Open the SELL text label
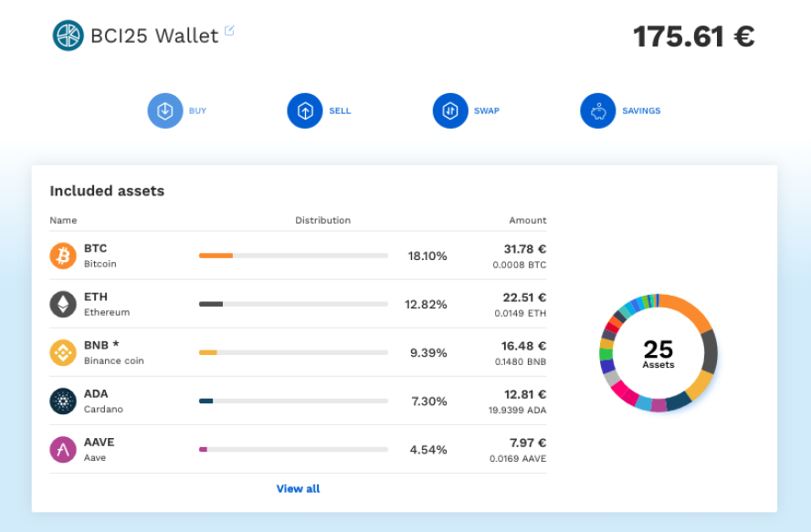This screenshot has height=532, width=811. click(340, 110)
